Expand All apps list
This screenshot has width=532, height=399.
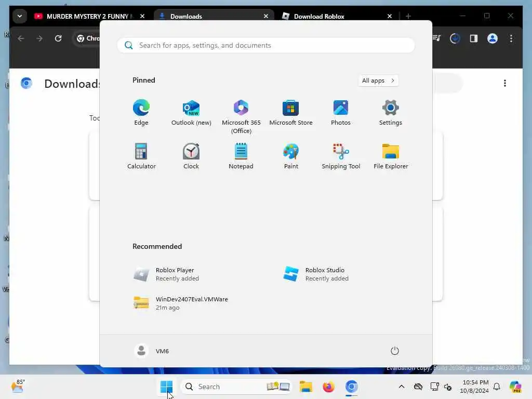tap(378, 81)
